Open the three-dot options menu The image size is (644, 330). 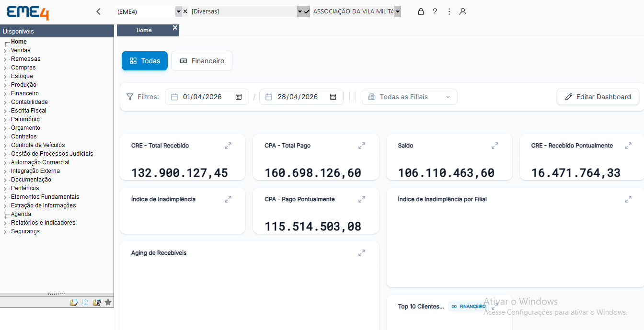(x=449, y=11)
